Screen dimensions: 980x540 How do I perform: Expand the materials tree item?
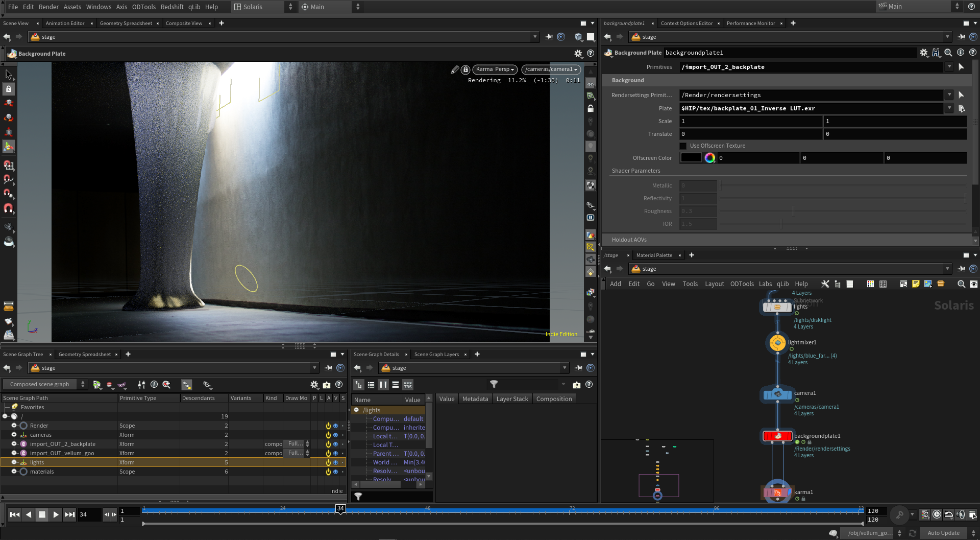pyautogui.click(x=14, y=472)
